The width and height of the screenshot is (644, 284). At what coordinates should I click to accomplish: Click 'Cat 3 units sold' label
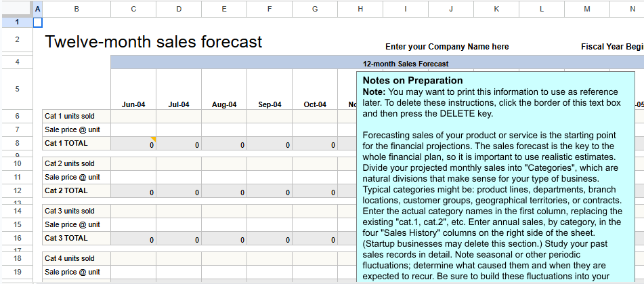70,211
